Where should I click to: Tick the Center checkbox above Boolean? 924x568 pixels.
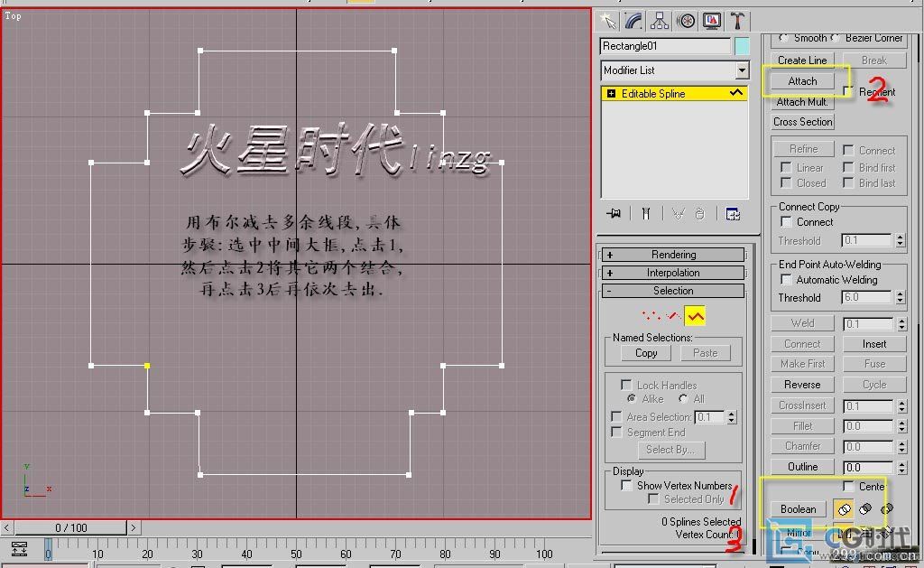tap(848, 486)
